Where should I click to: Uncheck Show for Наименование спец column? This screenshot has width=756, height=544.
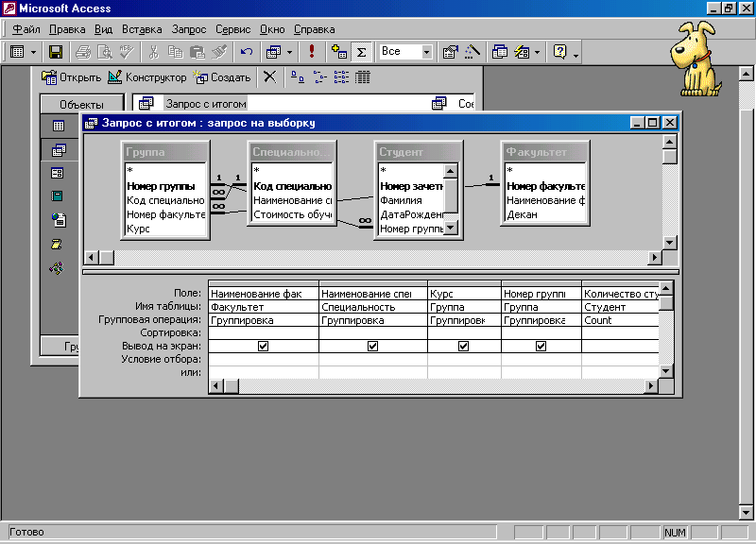(372, 346)
